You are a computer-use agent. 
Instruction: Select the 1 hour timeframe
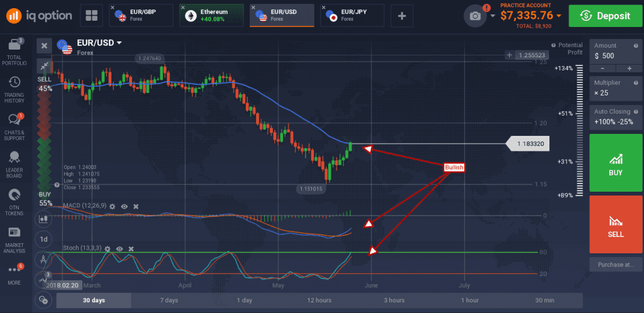(x=469, y=300)
